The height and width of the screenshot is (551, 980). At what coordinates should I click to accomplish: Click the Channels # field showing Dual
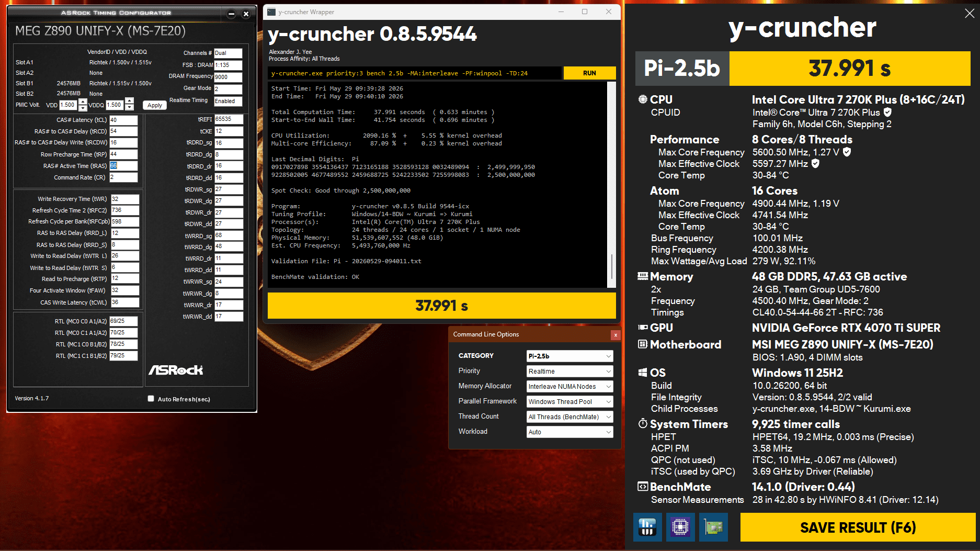point(228,53)
